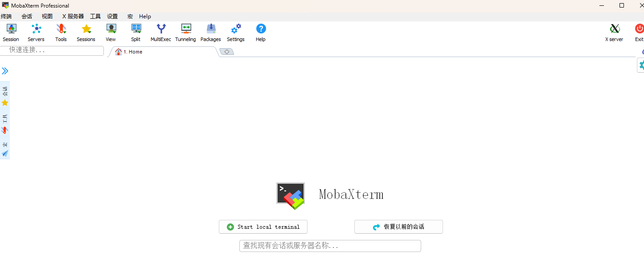Click the 恢复以前的会话 button

pyautogui.click(x=398, y=227)
